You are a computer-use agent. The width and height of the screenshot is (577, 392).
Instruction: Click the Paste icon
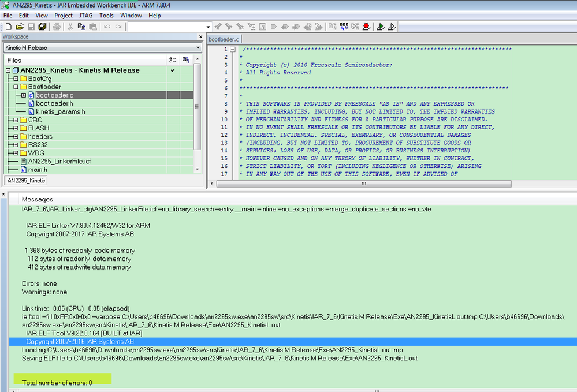93,27
